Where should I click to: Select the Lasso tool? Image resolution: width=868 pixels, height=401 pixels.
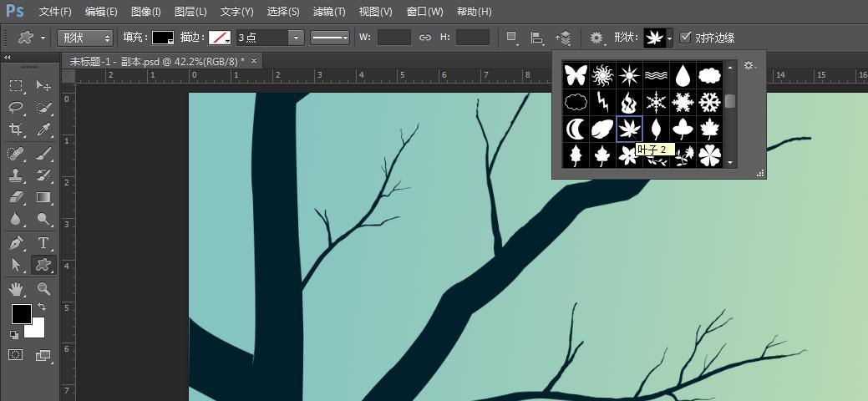click(x=16, y=108)
